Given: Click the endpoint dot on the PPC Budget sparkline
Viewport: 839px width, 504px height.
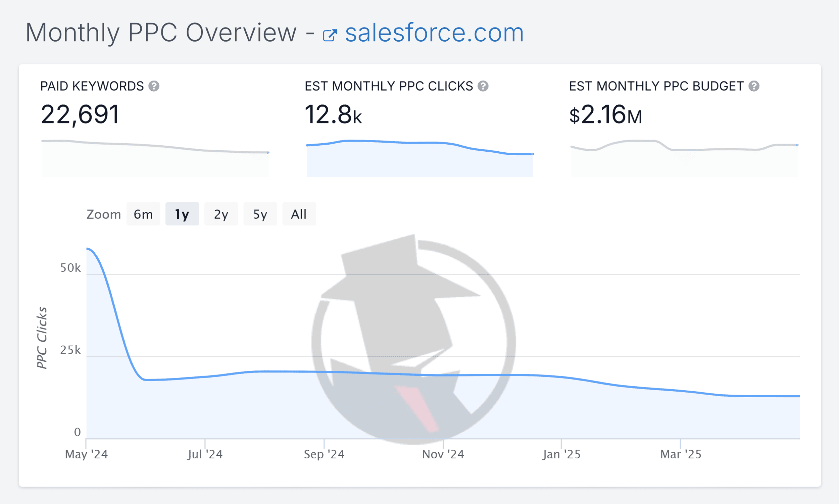Looking at the screenshot, I should click(796, 145).
